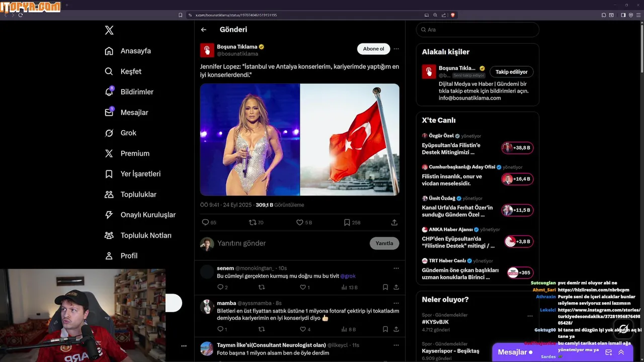The width and height of the screenshot is (644, 362).
Task: Open more options for #KYSvBJK trend
Action: click(530, 316)
